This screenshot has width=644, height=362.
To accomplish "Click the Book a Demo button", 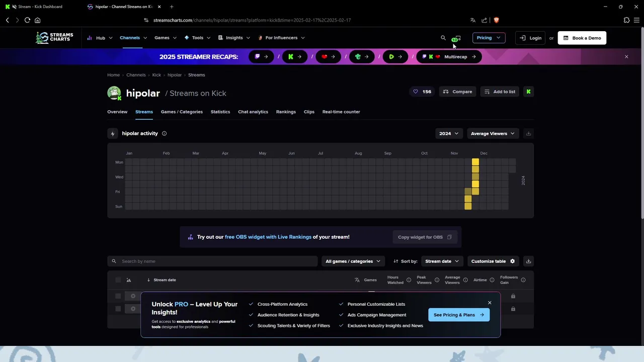I will tap(582, 38).
